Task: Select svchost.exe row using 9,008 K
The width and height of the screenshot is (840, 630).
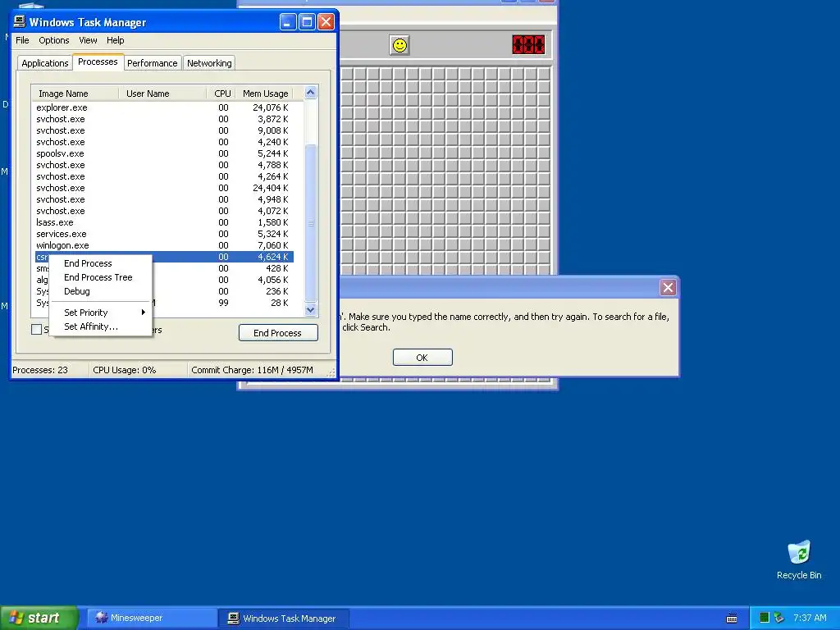Action: point(164,130)
